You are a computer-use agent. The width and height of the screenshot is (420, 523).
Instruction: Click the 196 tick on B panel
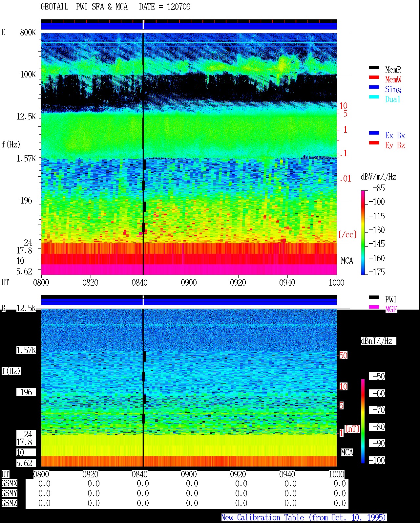(x=26, y=392)
